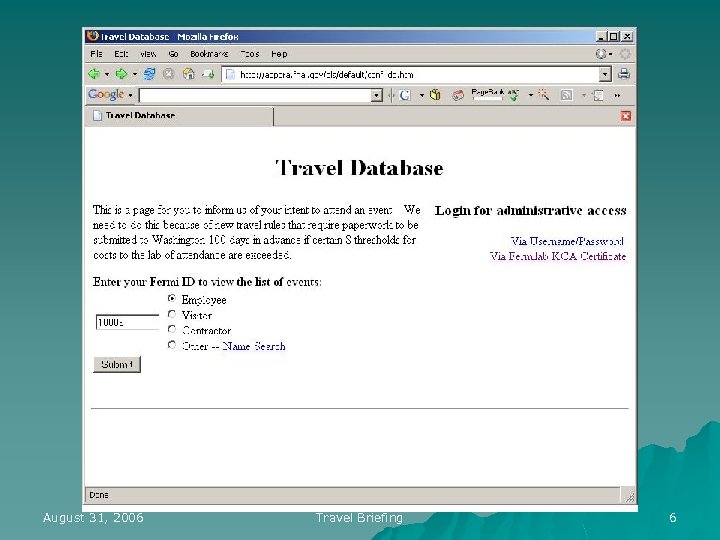Show more Google toolbar items chevron
This screenshot has height=540, width=720.
pyautogui.click(x=617, y=96)
